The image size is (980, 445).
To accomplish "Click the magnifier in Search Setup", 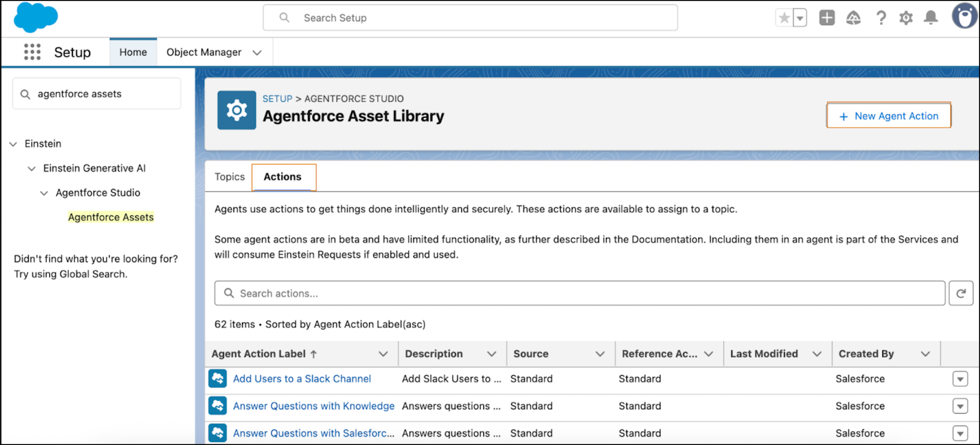I will [284, 18].
